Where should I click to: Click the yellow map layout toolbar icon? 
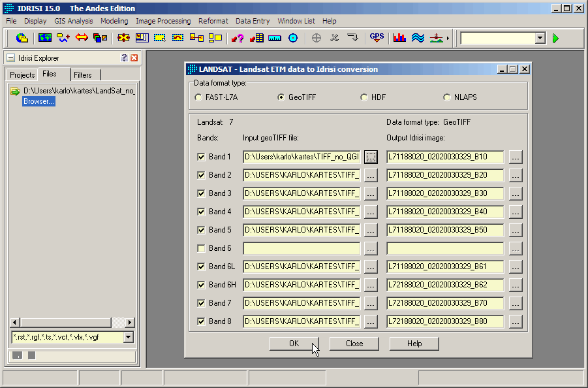tap(142, 38)
